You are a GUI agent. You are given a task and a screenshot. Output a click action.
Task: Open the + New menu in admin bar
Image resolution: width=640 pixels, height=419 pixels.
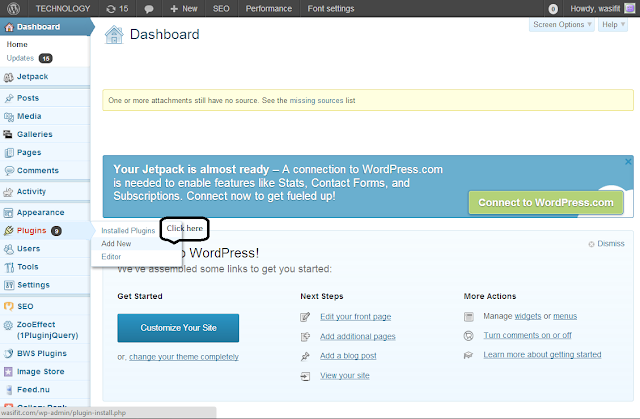pos(184,9)
